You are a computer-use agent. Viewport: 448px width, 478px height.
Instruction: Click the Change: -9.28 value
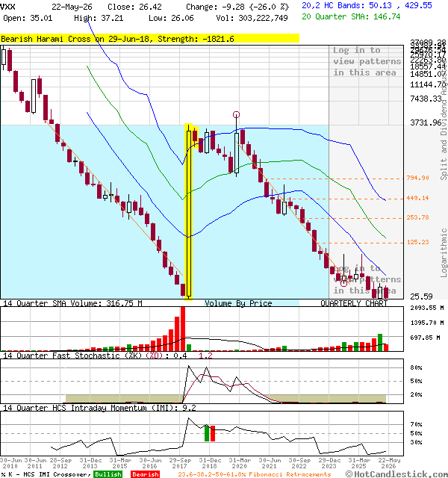tap(237, 7)
